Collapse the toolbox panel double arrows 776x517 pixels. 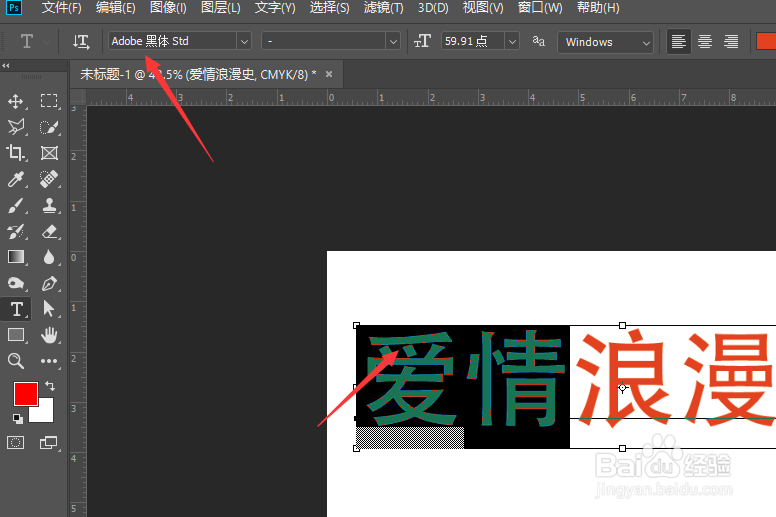pos(6,65)
